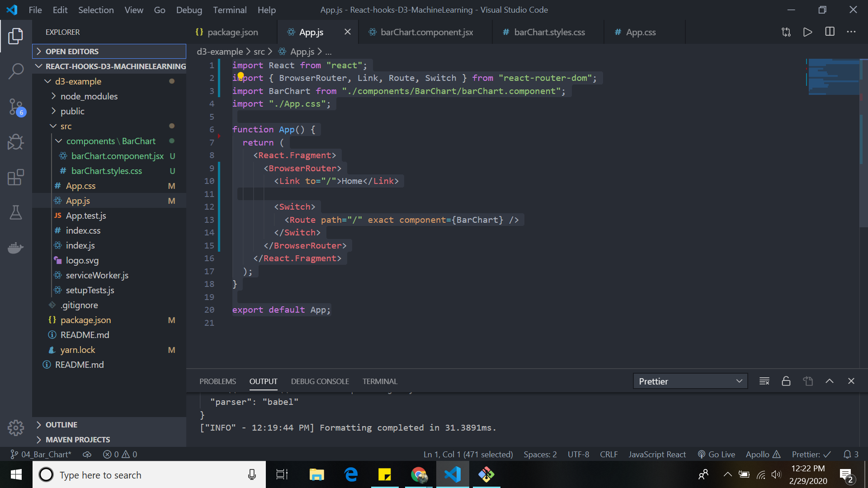Click the CRLF line-ending indicator
The height and width of the screenshot is (488, 868).
click(x=609, y=454)
